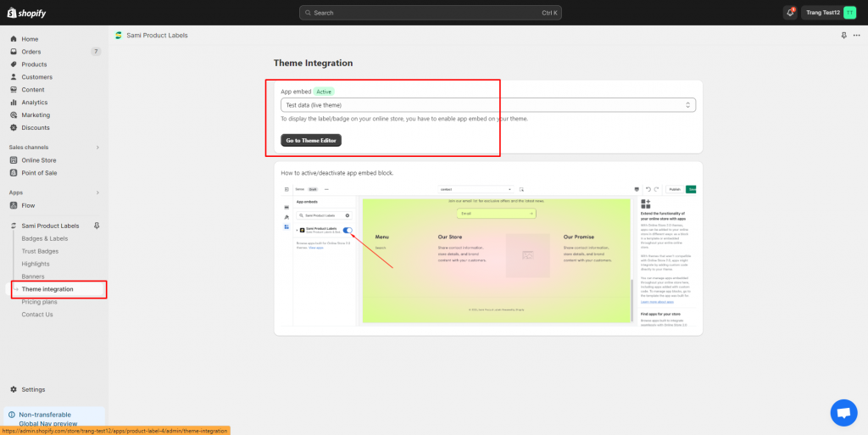The height and width of the screenshot is (435, 868).
Task: Click the Marketing target icon
Action: (14, 115)
